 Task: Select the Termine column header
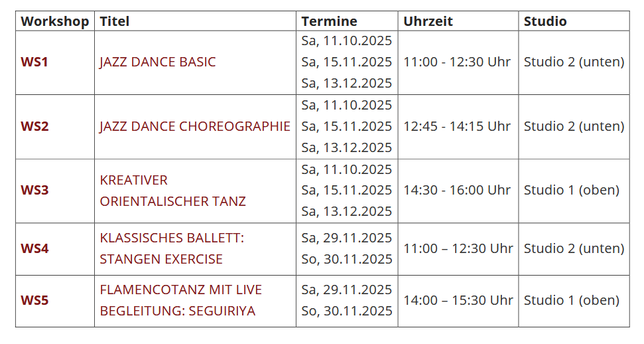329,21
